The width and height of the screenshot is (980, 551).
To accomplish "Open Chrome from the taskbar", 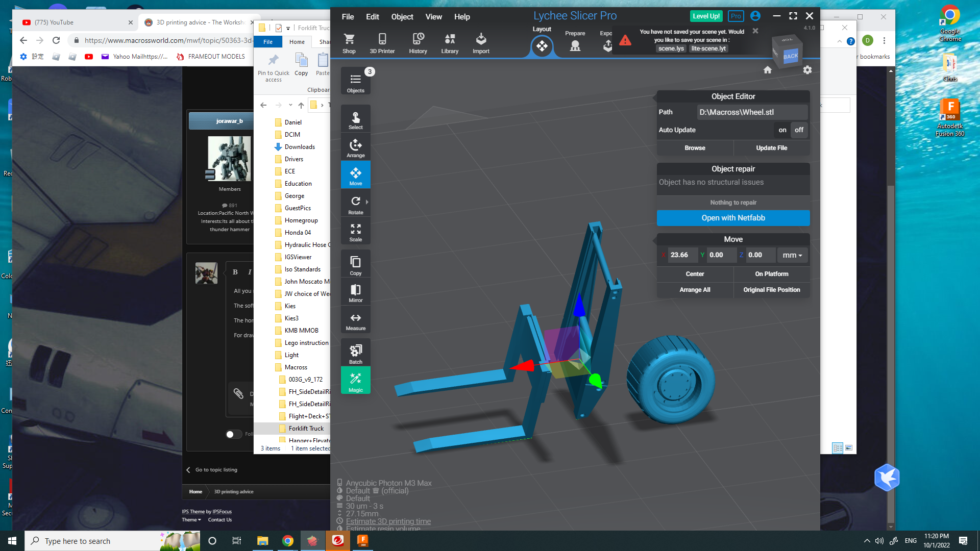I will tap(288, 541).
